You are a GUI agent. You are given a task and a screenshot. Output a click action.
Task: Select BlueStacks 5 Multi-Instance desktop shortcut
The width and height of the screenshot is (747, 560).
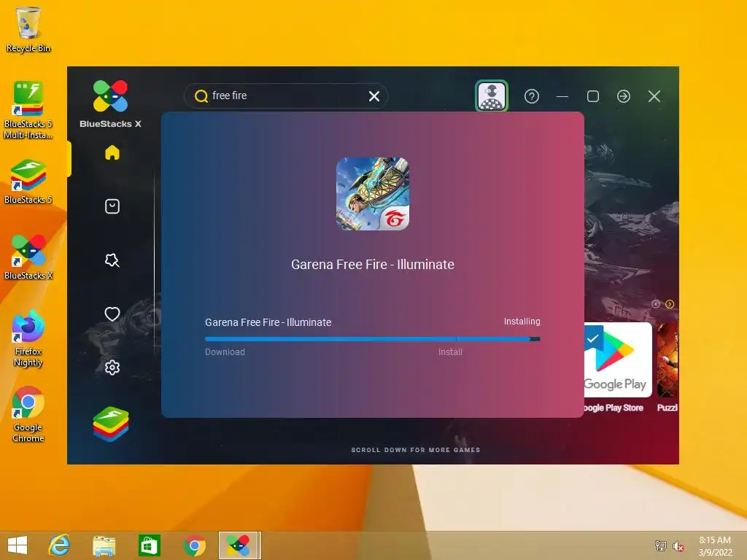tap(28, 111)
